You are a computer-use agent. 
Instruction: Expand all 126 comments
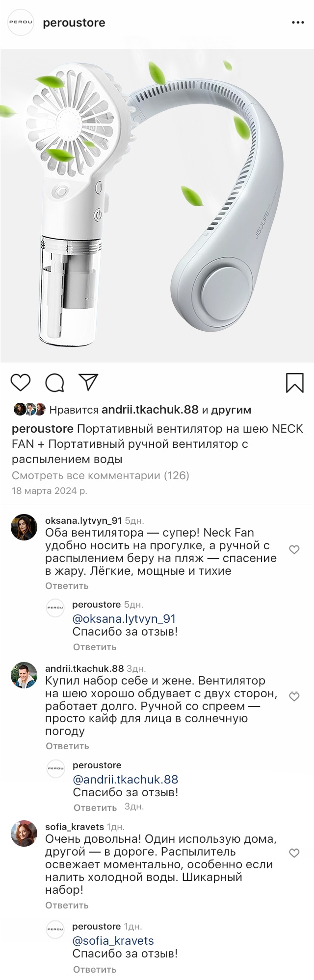tap(100, 475)
